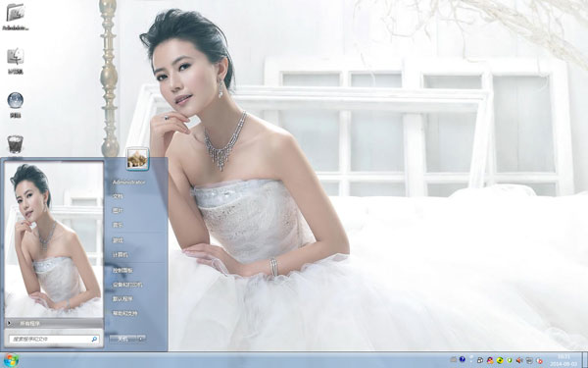Click the Shut down (关机) button
Screen dimensions: 588x368
(x=123, y=339)
